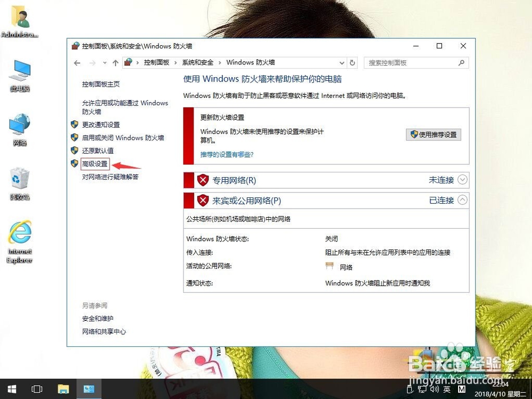Viewport: 532px width, 399px height.
Task: Select Windows 防火墙 breadcrumb segment
Action: coord(251,62)
